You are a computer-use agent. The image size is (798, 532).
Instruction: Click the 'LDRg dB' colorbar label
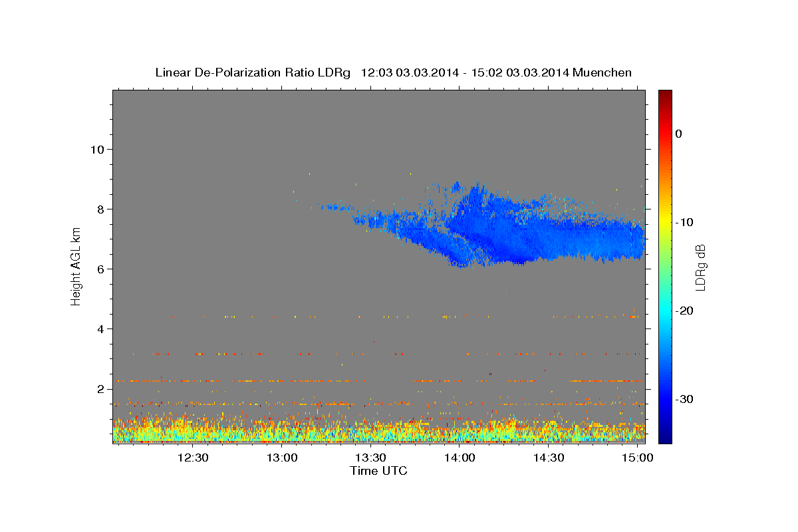pyautogui.click(x=700, y=267)
